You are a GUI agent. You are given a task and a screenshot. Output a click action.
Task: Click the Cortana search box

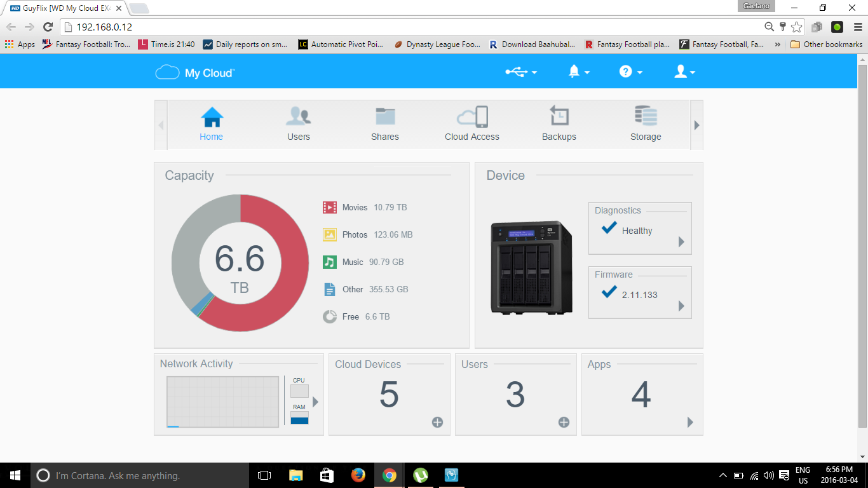point(140,475)
